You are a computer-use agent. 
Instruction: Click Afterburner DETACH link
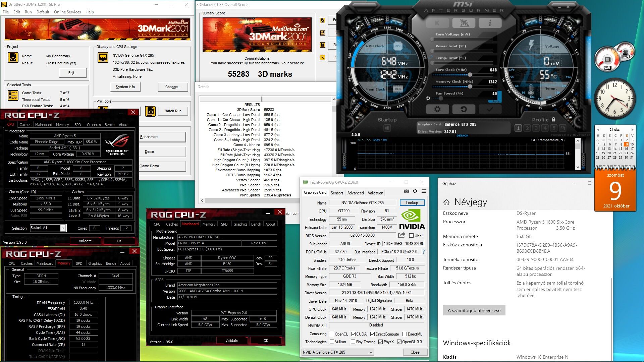(462, 135)
